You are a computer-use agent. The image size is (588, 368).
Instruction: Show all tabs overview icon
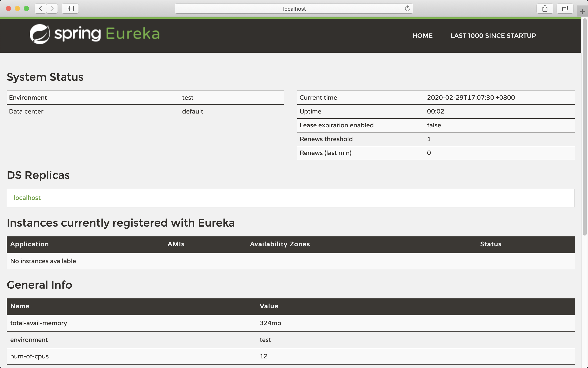pos(565,9)
